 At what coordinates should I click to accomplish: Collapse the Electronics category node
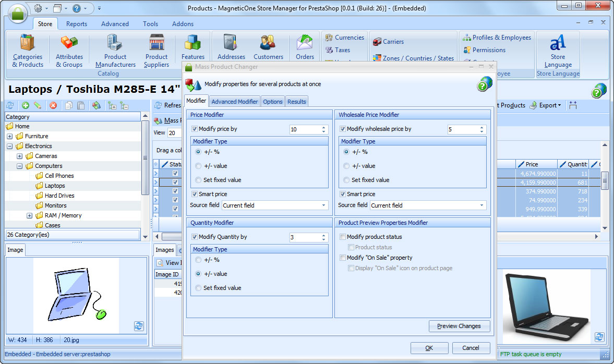10,146
